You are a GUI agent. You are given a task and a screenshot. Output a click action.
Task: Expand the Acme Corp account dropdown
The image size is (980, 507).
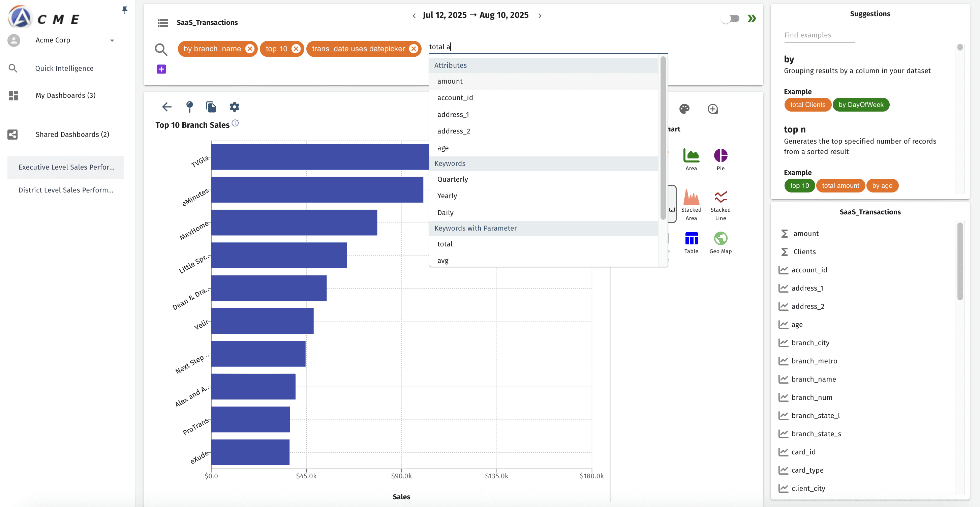112,40
